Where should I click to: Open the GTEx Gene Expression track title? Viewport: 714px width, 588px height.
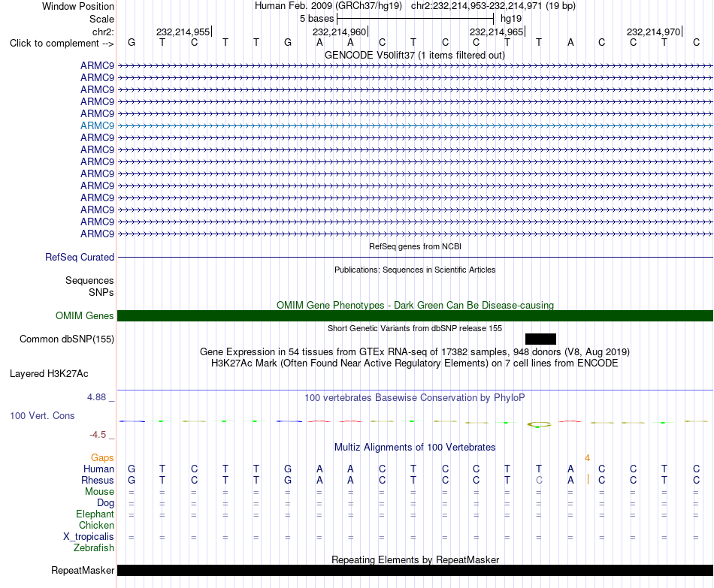point(415,351)
